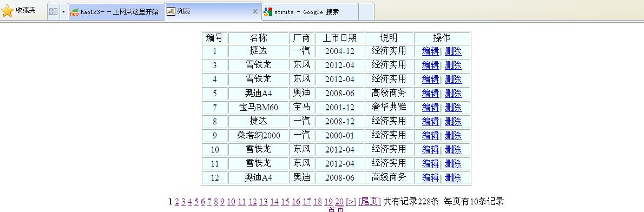Go to page 20 in pagination
The height and width of the screenshot is (212, 644).
tap(339, 201)
